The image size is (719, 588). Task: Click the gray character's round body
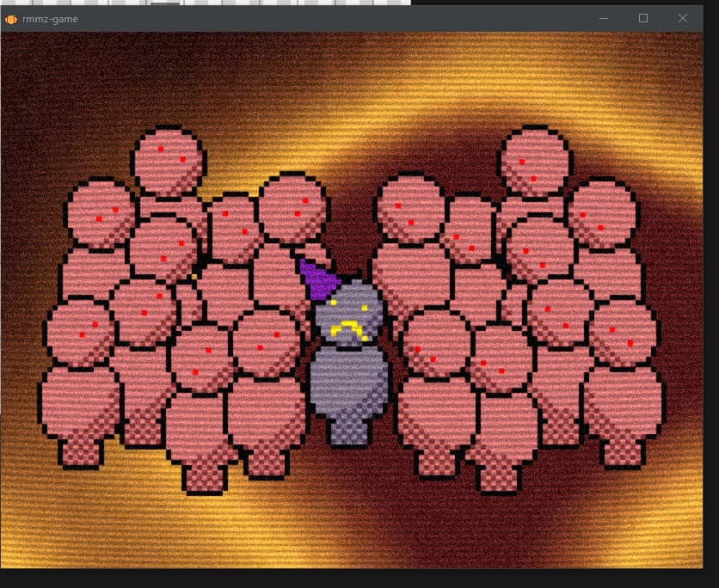pos(349,378)
